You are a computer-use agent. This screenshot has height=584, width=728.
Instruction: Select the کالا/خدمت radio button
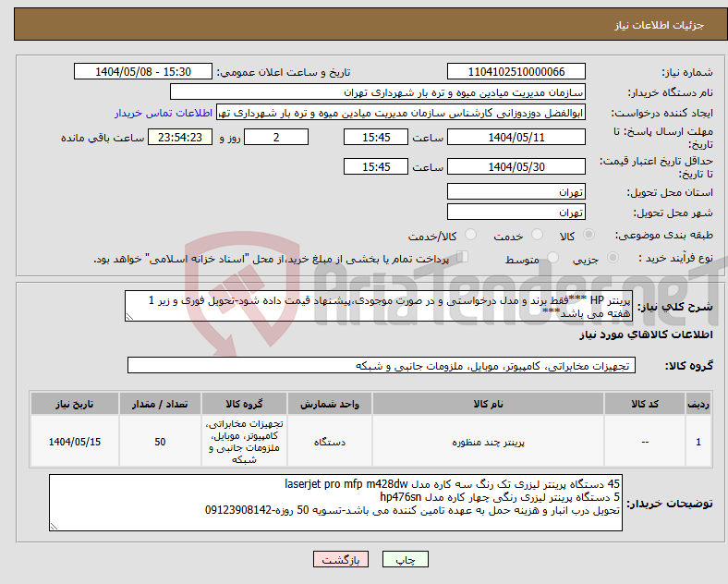click(x=471, y=235)
